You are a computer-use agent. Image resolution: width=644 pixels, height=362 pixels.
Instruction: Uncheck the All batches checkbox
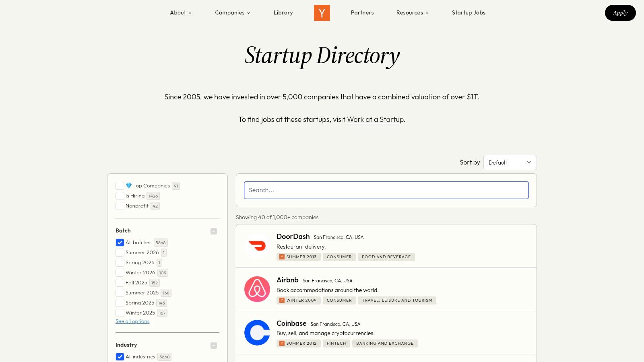click(x=120, y=242)
